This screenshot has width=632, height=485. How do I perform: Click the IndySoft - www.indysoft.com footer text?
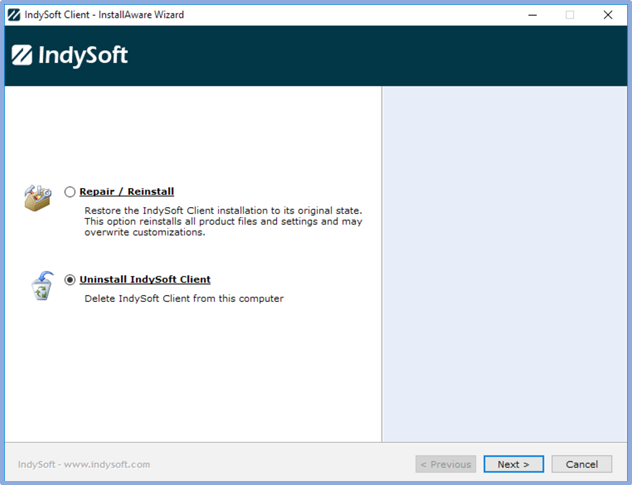[x=84, y=464]
